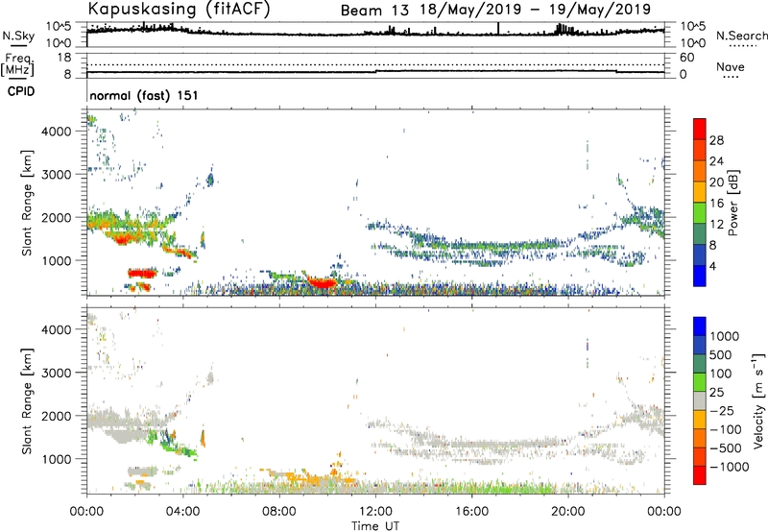Click the "-500" Velocity colorbar label
The image size is (768, 532).
[x=726, y=448]
